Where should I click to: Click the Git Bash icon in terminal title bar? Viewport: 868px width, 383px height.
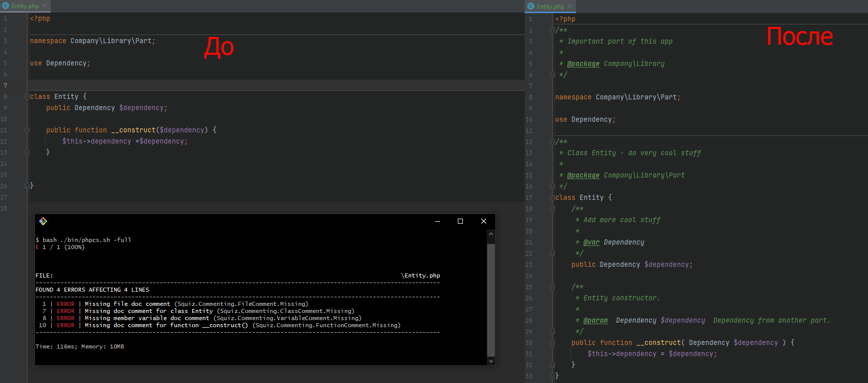click(x=43, y=221)
